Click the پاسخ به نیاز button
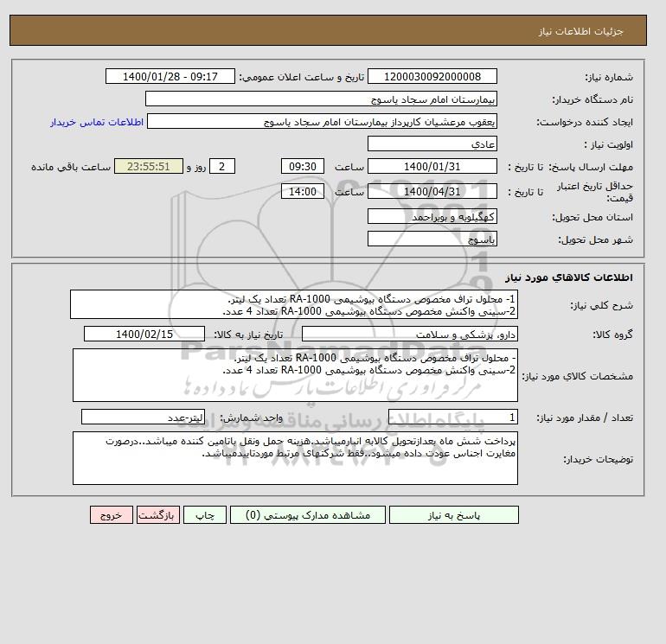The image size is (666, 644). point(453,515)
